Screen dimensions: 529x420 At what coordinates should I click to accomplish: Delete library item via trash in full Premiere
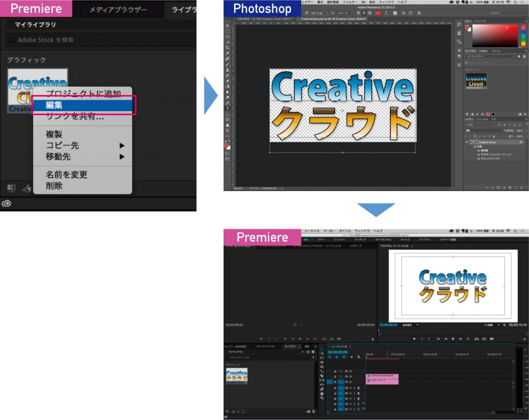pos(314,412)
